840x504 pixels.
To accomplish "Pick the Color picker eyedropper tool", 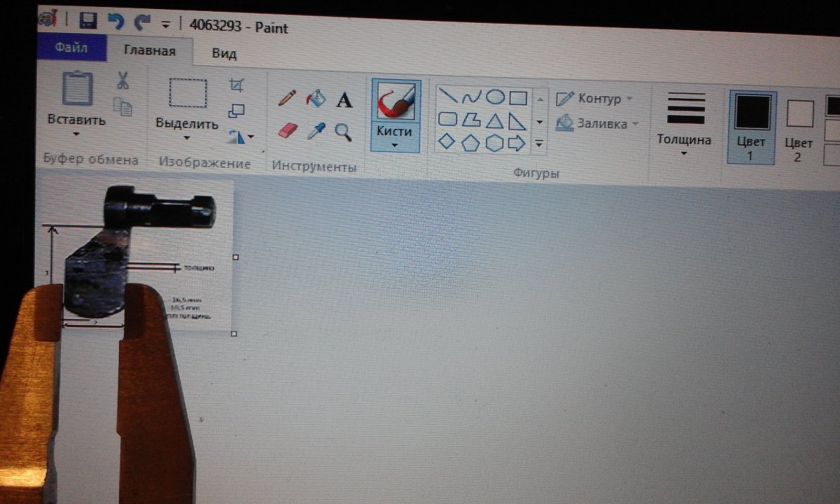I will tap(316, 131).
